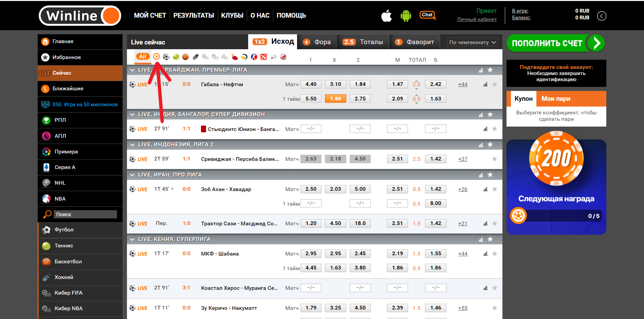Decrease first-half total 0.5 for Габала - Нефтчи
This screenshot has height=319, width=644.
click(417, 103)
